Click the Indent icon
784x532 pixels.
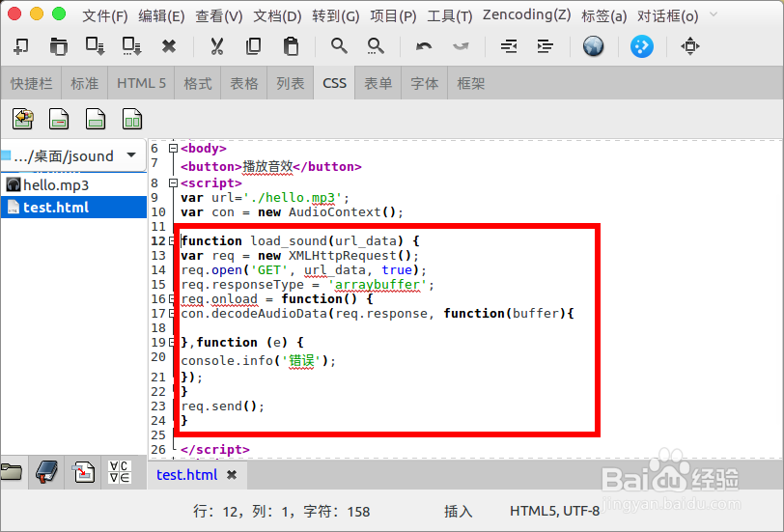click(545, 46)
